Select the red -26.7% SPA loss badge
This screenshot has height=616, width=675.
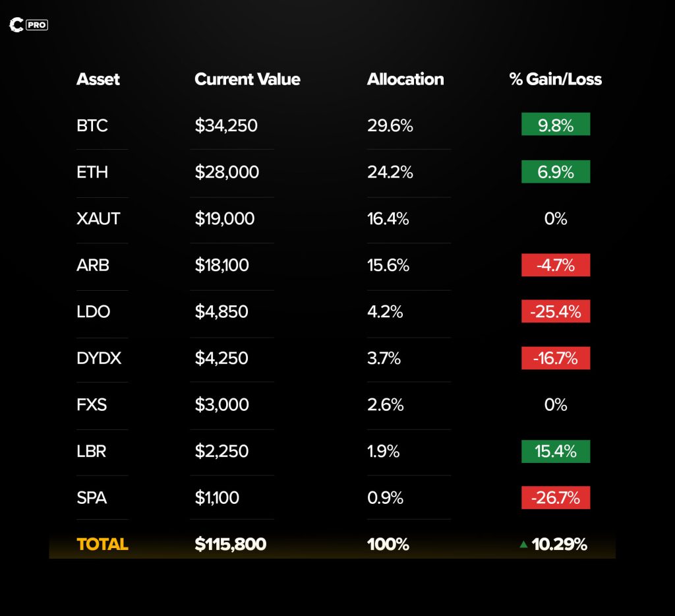coord(556,498)
